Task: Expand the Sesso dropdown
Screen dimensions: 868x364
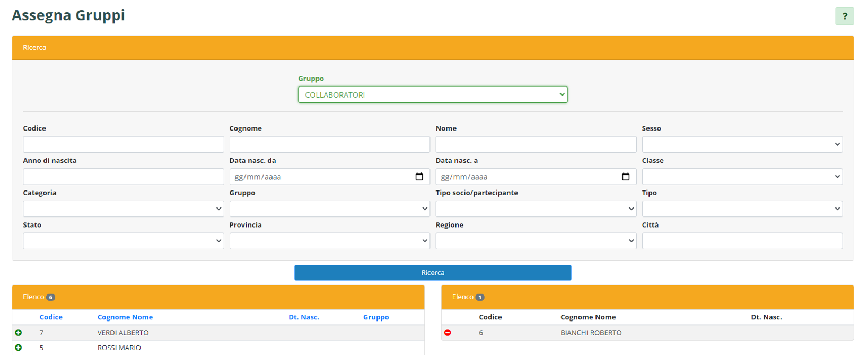Action: pyautogui.click(x=742, y=144)
